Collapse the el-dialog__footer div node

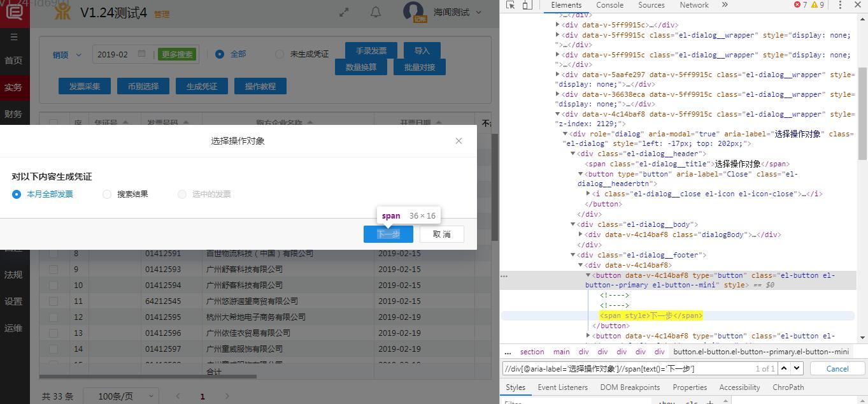coord(573,255)
